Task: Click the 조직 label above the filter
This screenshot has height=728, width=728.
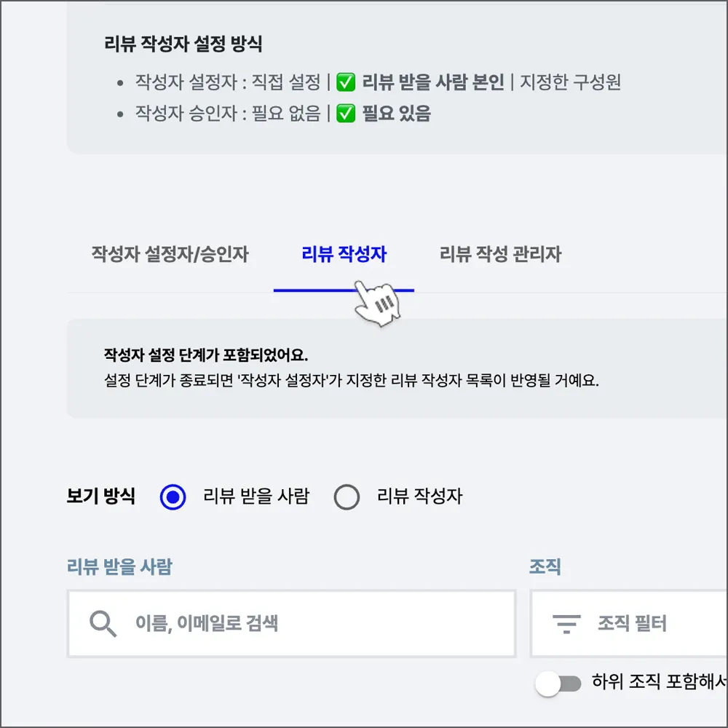Action: (x=545, y=566)
